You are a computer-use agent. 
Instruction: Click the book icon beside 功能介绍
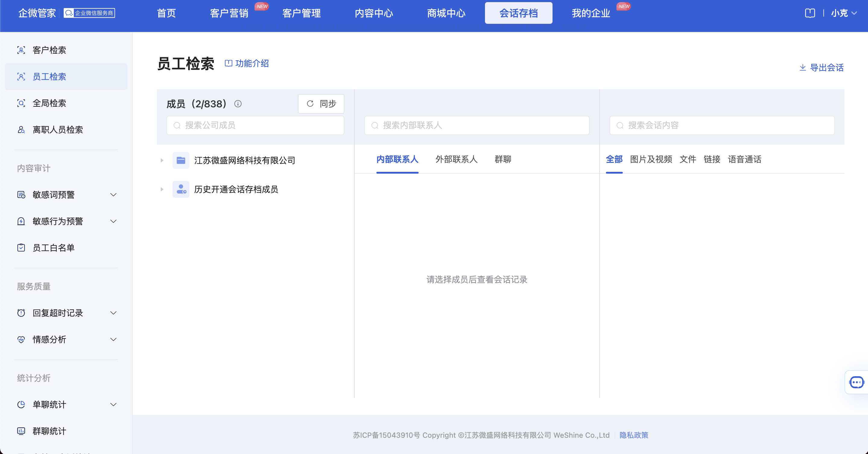click(228, 63)
